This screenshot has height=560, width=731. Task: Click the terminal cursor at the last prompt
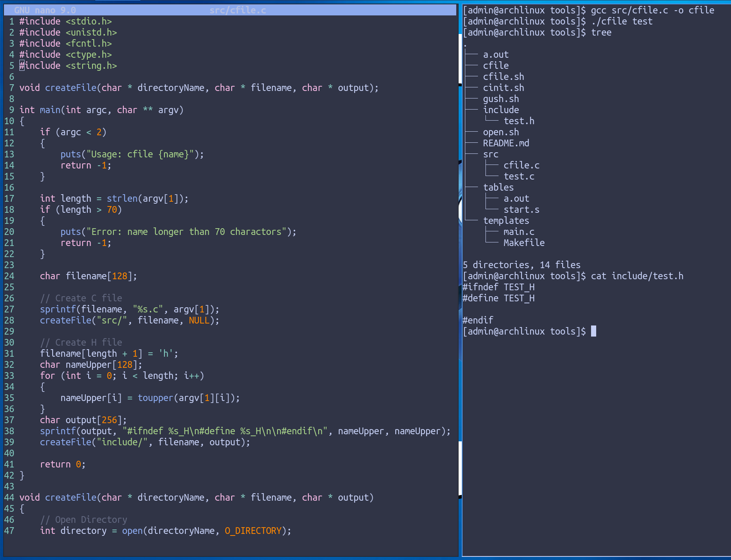593,331
